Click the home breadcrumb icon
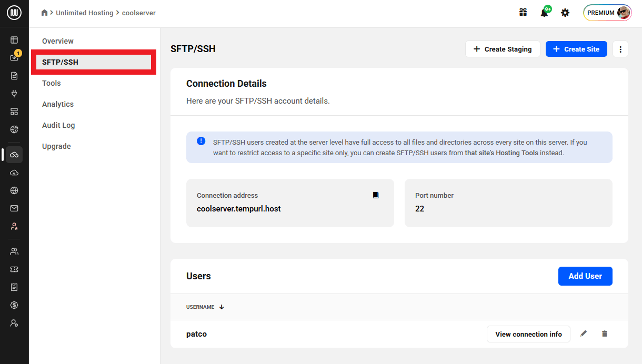Viewport: 642px width, 364px height. [44, 13]
